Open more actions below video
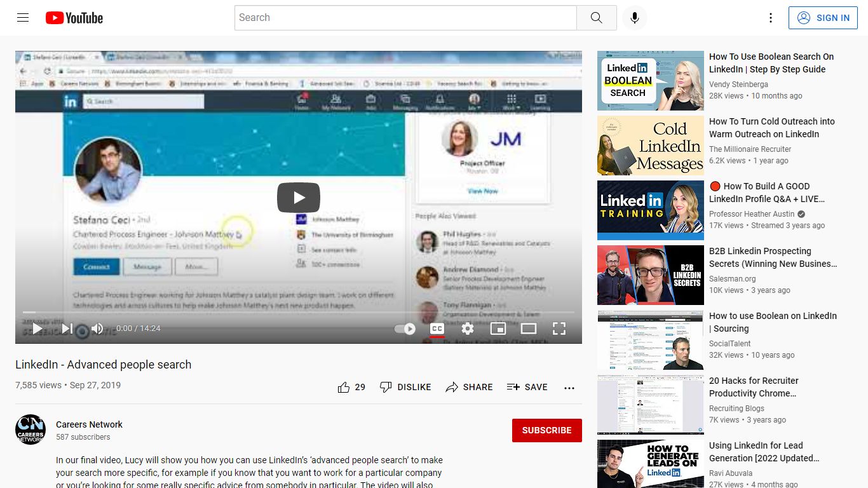This screenshot has width=868, height=488. (569, 388)
